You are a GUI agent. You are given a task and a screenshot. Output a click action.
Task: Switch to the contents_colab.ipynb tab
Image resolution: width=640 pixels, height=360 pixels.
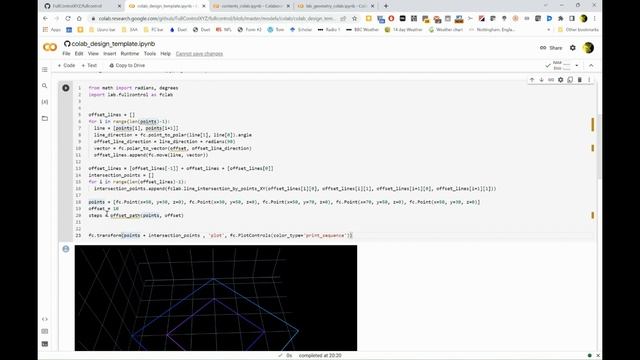pyautogui.click(x=250, y=6)
